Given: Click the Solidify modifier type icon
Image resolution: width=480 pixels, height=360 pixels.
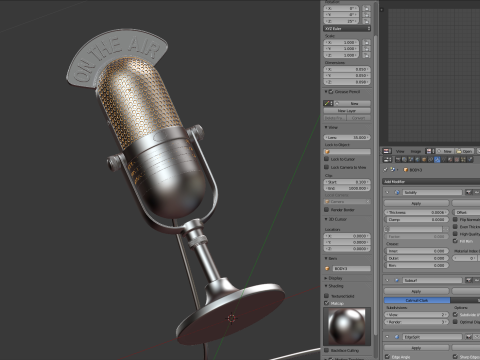Looking at the screenshot, I should (397, 192).
